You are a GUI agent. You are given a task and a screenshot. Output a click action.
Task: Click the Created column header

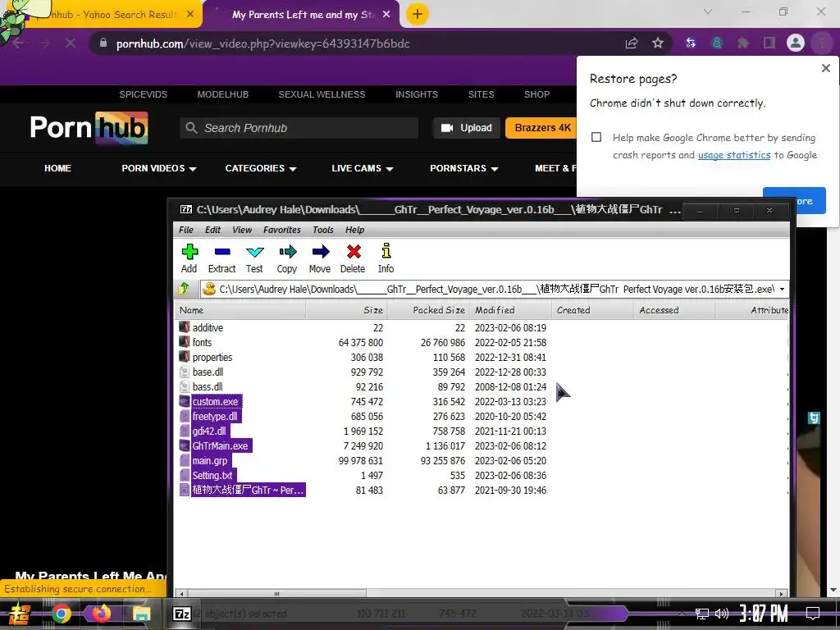tap(592, 310)
